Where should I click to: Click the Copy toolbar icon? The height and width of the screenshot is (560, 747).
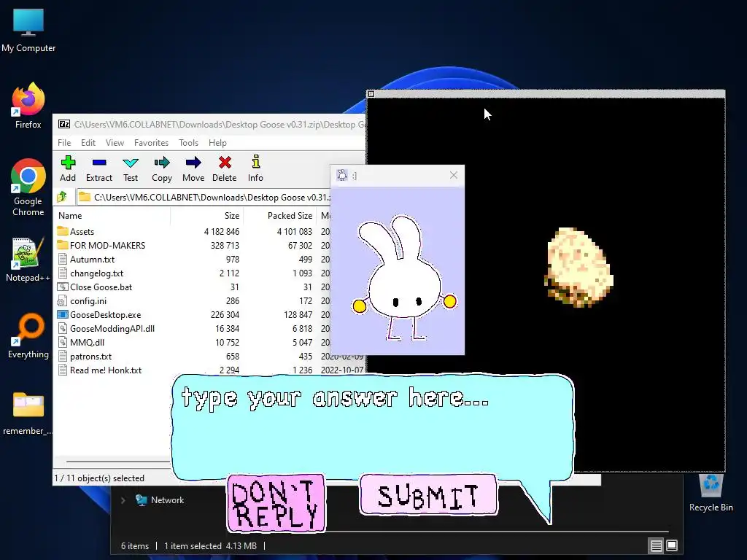click(x=161, y=168)
